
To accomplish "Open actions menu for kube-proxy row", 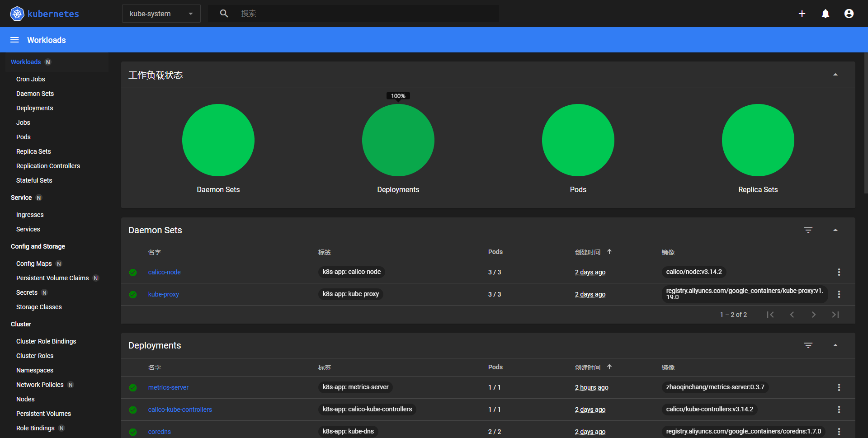I will 839,294.
